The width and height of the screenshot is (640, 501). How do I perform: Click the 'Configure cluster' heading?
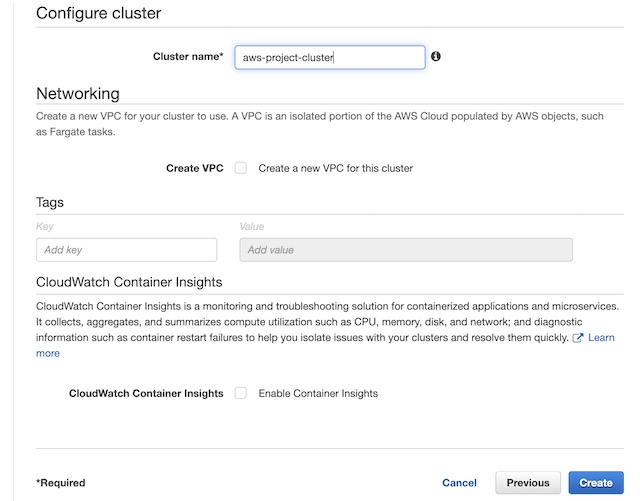98,14
